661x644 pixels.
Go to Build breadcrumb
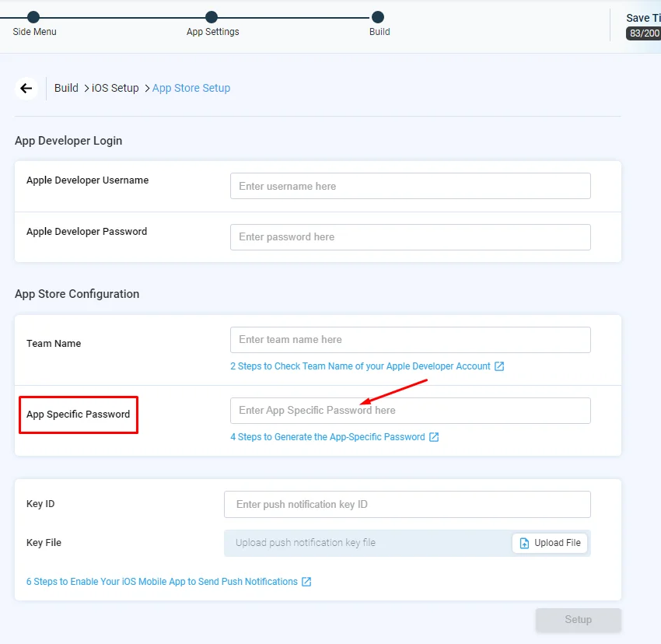click(66, 88)
